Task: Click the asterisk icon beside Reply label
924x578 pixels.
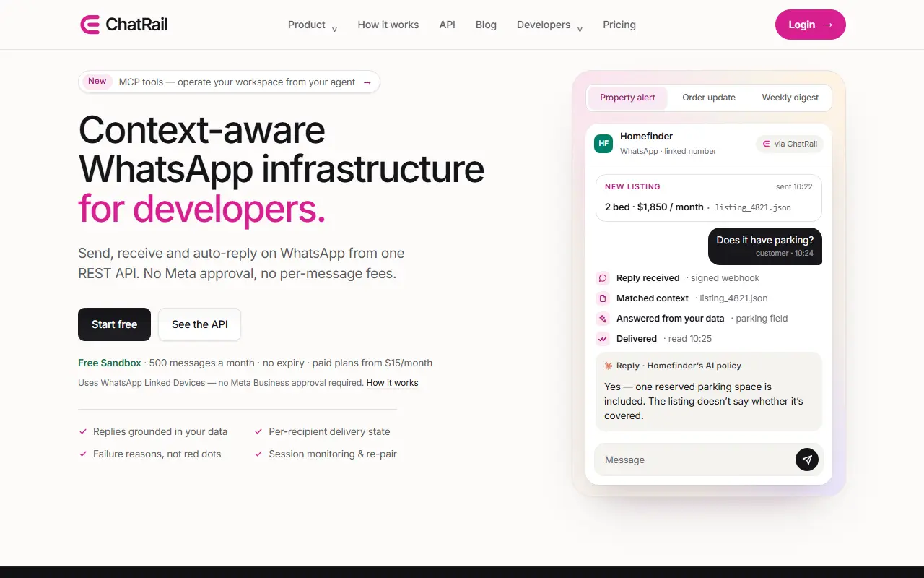Action: click(x=609, y=366)
